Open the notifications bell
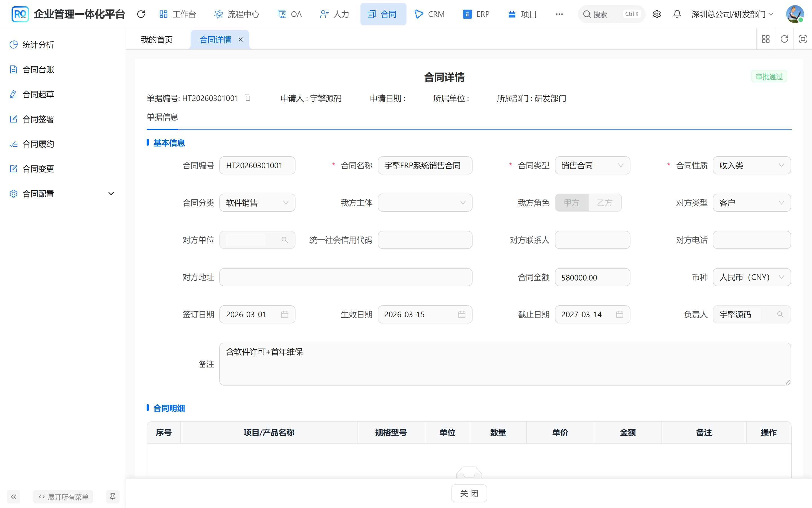Screen dimensions: 812x508 [677, 14]
